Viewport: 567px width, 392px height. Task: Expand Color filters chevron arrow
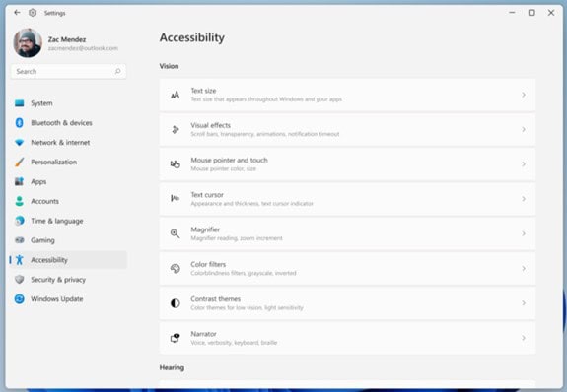tap(524, 269)
